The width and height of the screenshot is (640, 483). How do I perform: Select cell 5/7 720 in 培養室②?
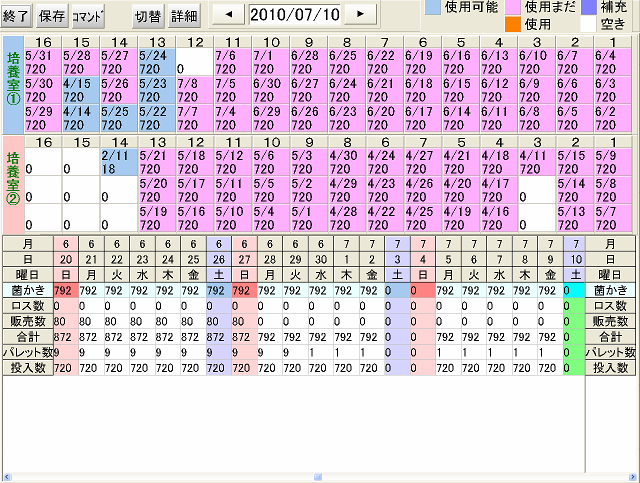tap(612, 218)
